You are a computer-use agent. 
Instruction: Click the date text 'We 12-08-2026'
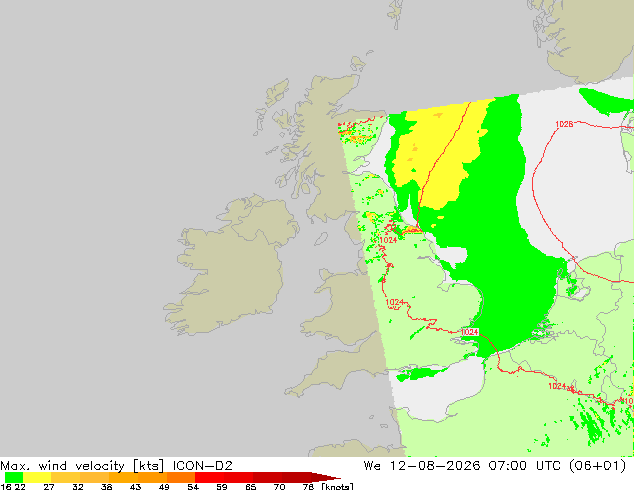coord(422,466)
